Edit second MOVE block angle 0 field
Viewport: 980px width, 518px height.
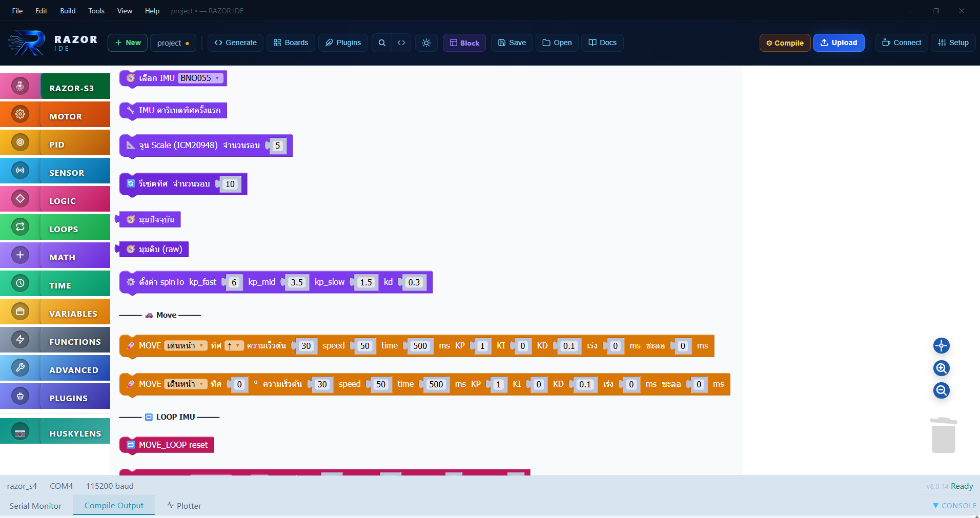coord(239,384)
